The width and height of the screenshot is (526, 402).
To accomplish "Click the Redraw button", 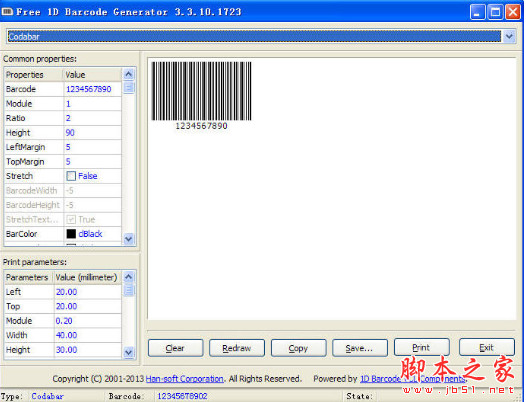I will [x=236, y=348].
